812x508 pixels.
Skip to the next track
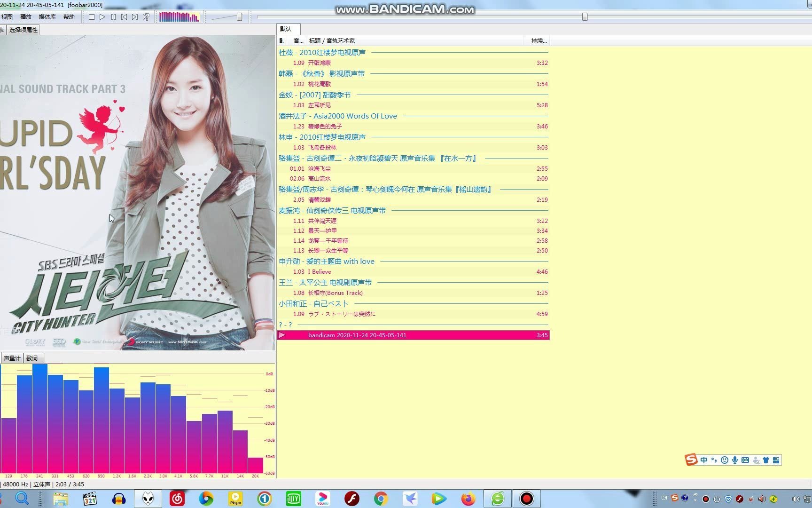click(x=135, y=17)
